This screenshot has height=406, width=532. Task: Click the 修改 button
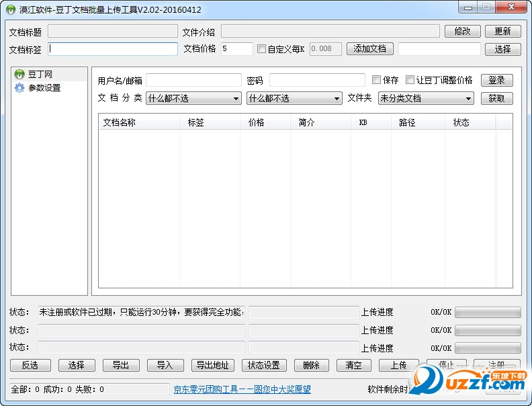(x=462, y=31)
